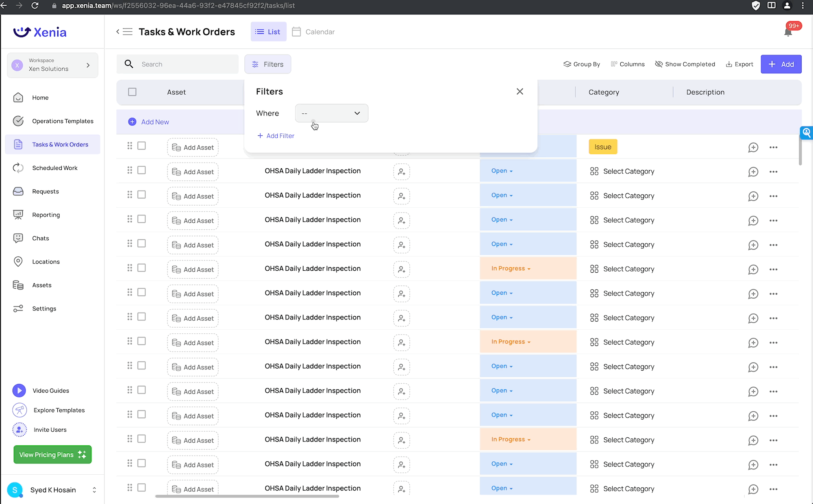
Task: Click the Requests inbox icon
Action: click(18, 191)
